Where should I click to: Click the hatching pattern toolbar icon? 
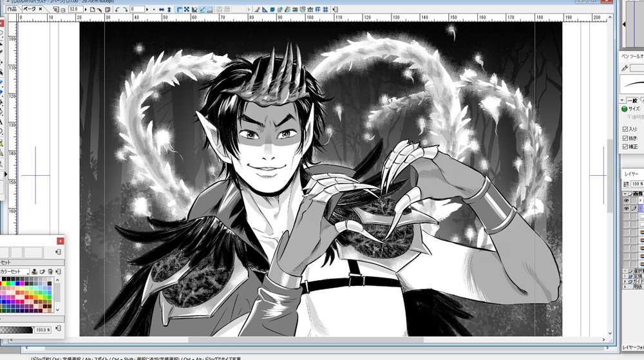pyautogui.click(x=302, y=9)
